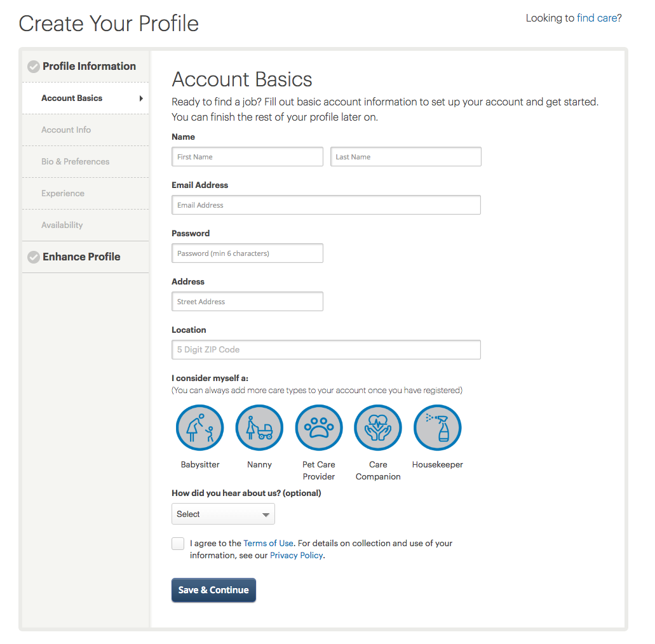Screen dimensions: 655x644
Task: Choose the Housekeeper spray bottle icon
Action: (437, 428)
